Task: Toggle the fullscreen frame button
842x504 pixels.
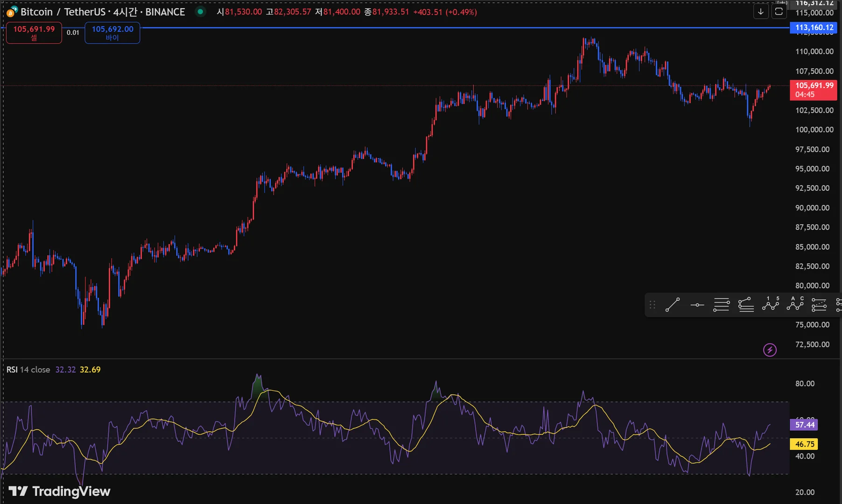Action: (779, 12)
